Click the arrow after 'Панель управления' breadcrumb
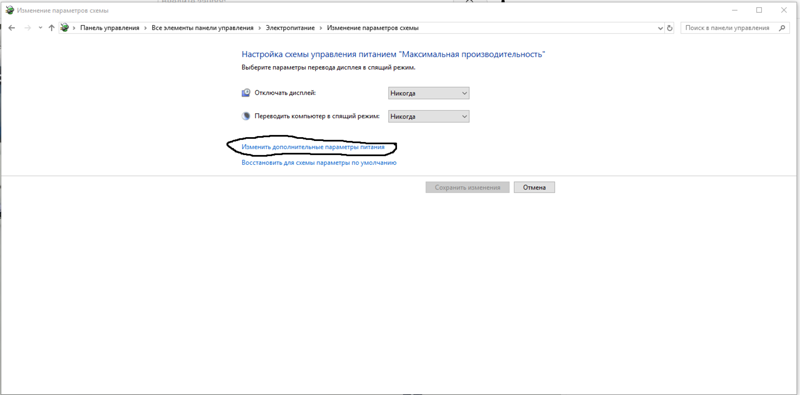Image resolution: width=800 pixels, height=395 pixels. point(145,28)
